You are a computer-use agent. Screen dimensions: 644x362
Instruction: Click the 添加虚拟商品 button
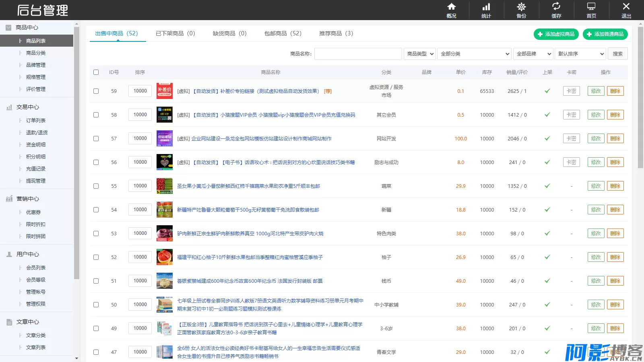pos(556,34)
